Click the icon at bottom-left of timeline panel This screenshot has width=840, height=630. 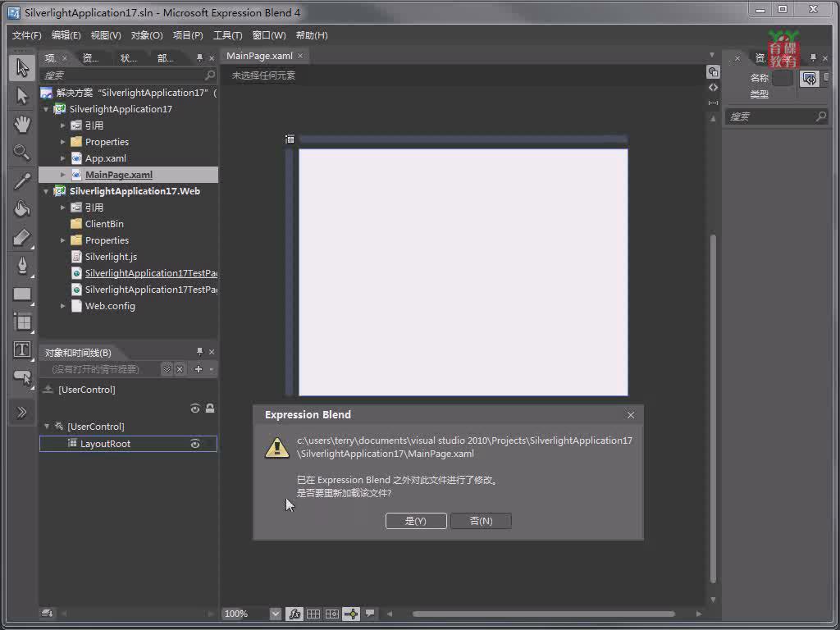[x=47, y=613]
